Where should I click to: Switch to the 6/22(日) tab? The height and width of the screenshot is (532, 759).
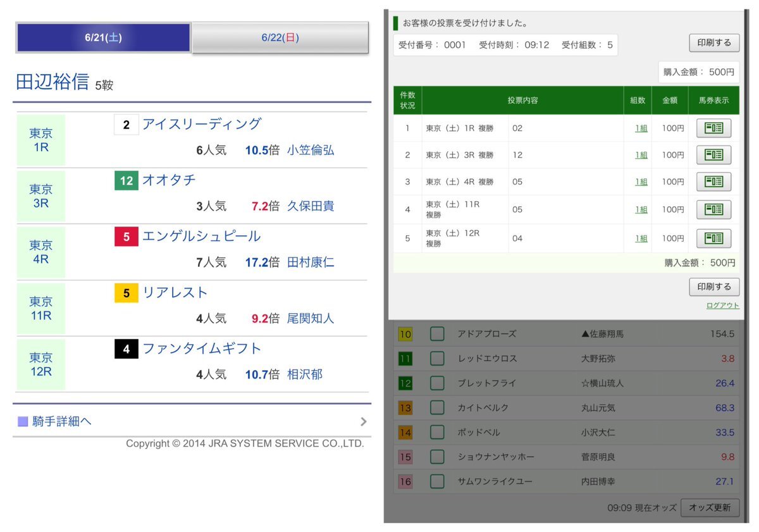point(280,38)
